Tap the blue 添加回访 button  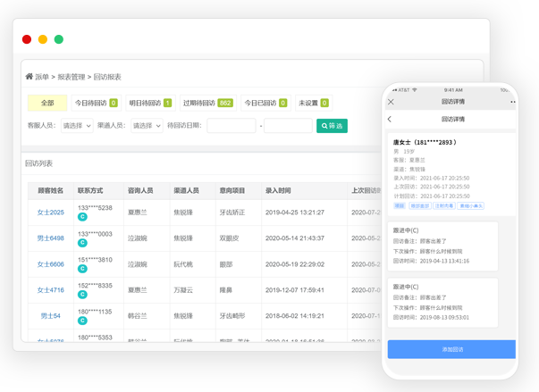coord(451,349)
